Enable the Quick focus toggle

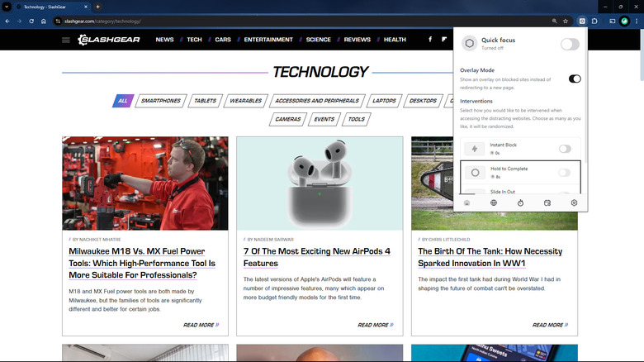570,44
